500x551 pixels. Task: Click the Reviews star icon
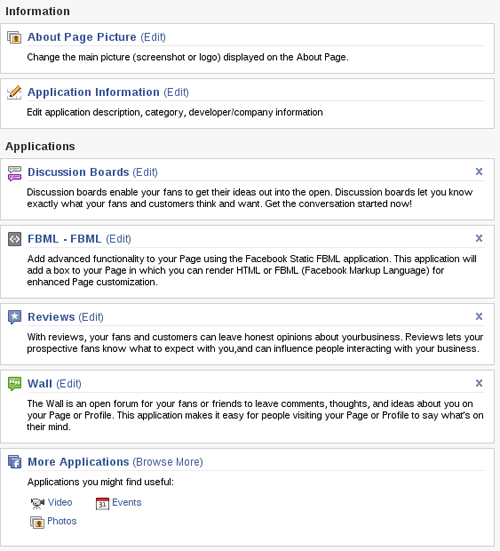point(14,317)
